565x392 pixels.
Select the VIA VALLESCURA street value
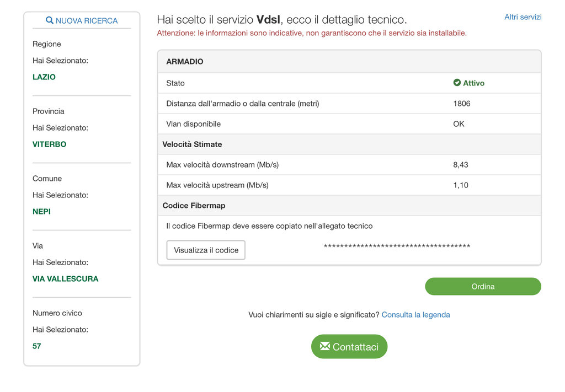coord(65,279)
